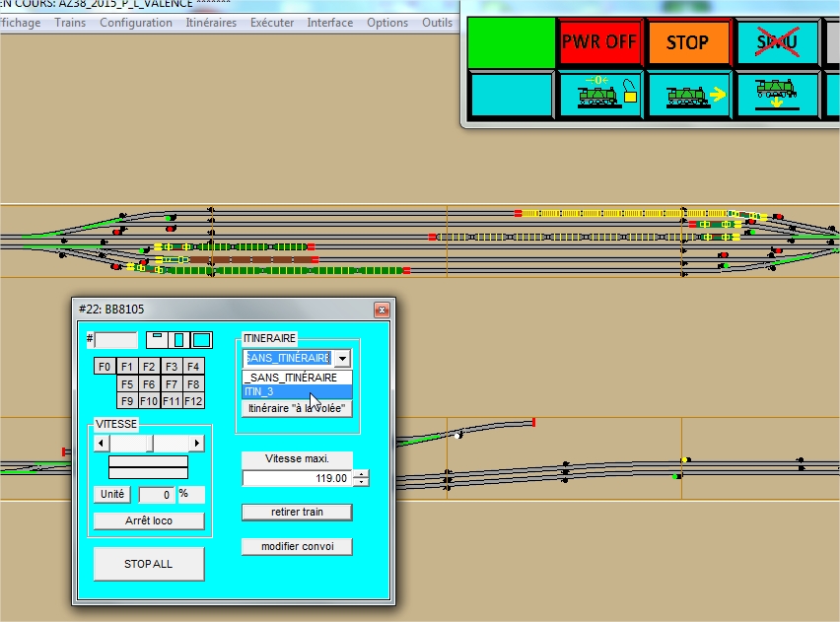Choose _SANS_ITINÉRAIRE from the list

pos(298,378)
